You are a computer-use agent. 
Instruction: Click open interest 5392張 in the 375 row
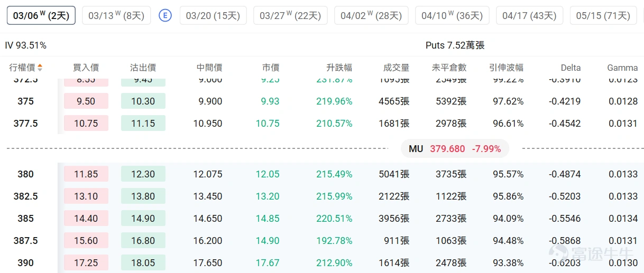coord(451,101)
